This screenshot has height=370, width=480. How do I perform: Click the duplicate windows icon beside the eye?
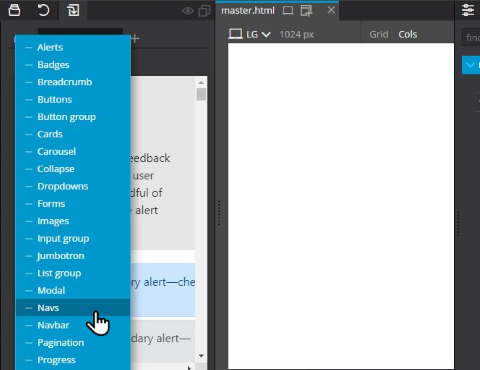click(204, 11)
